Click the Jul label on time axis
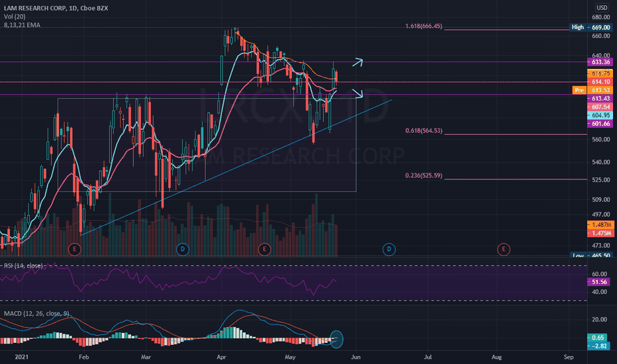Viewport: 617px width, 364px height. (428, 357)
